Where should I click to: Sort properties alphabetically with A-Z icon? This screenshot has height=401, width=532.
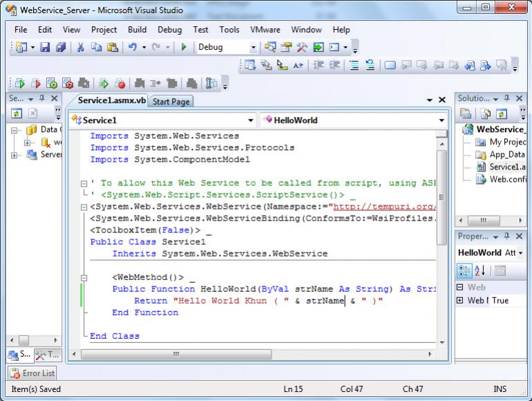481,270
